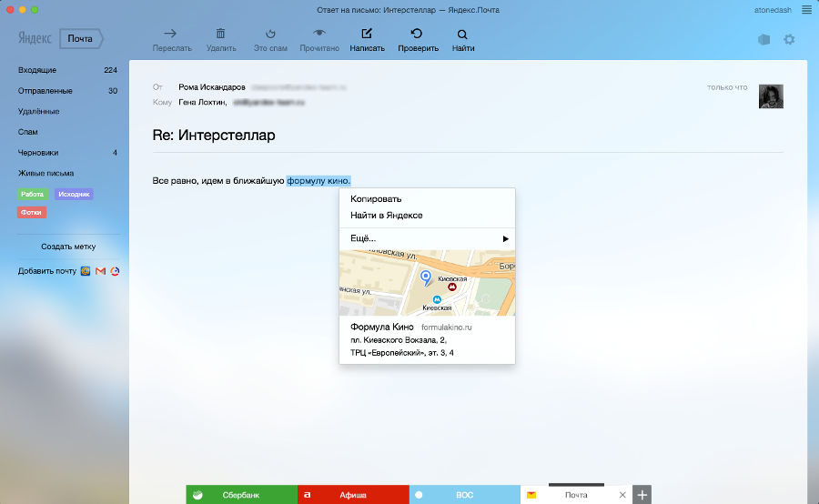
Task: Delete the email using the Удалить trash icon
Action: [220, 34]
